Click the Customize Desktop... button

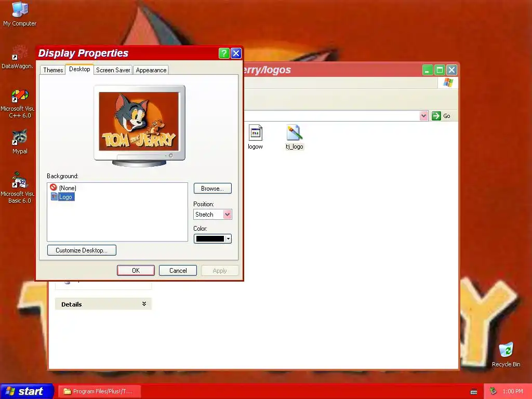pos(82,250)
